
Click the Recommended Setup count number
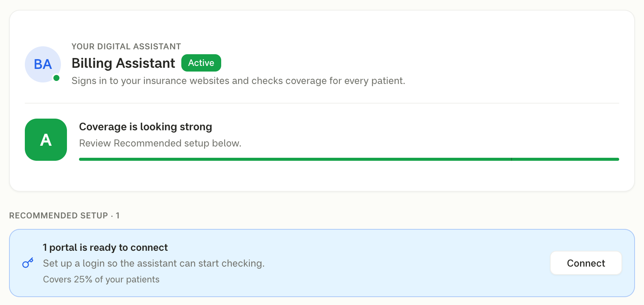point(118,215)
